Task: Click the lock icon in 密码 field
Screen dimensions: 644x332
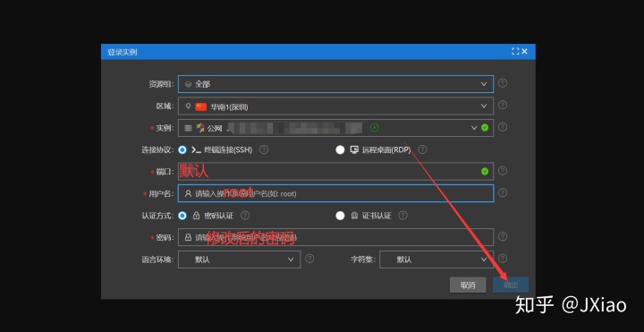Action: (188, 237)
